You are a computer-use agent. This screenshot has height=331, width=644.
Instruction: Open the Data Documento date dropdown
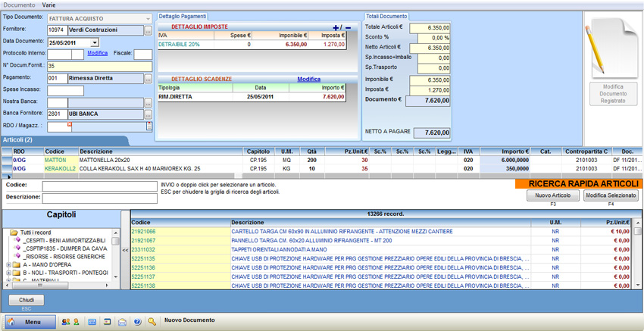pos(94,42)
